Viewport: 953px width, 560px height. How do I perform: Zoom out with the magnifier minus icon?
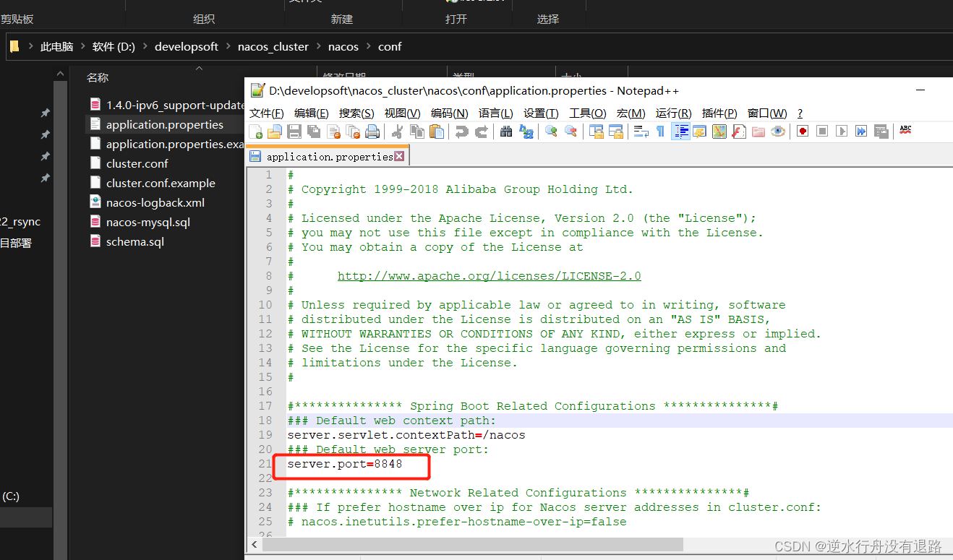570,132
